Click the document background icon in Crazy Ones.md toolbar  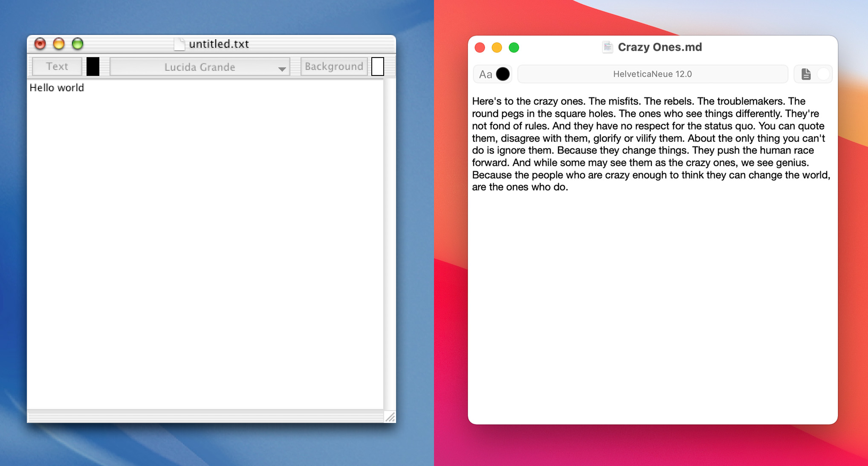tap(806, 74)
